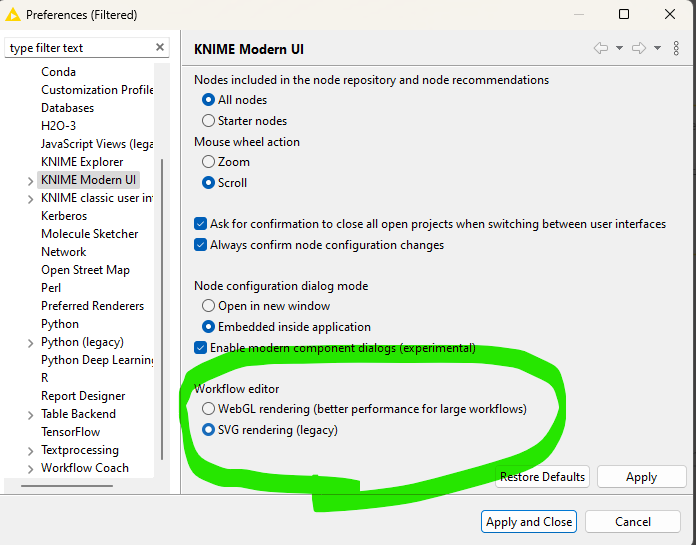
Task: Click the forward navigation arrow icon
Action: (x=638, y=48)
